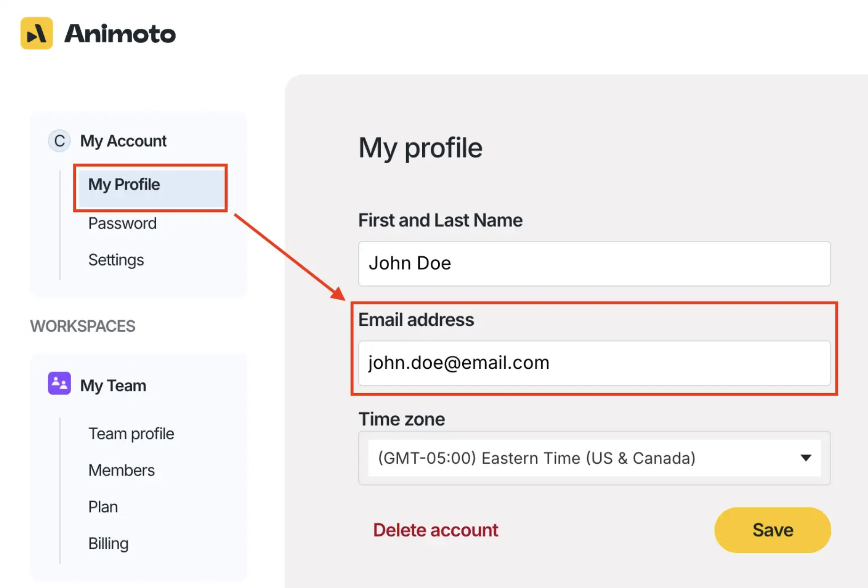Go to the Password section

(x=122, y=223)
